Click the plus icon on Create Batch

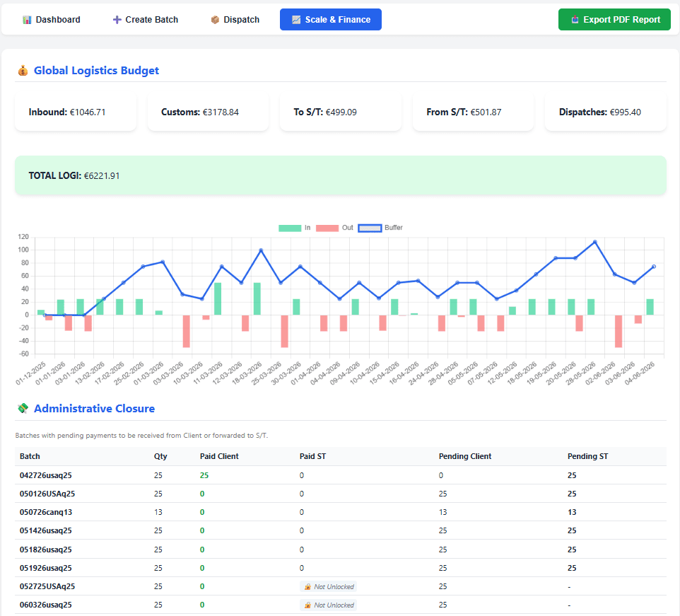117,20
